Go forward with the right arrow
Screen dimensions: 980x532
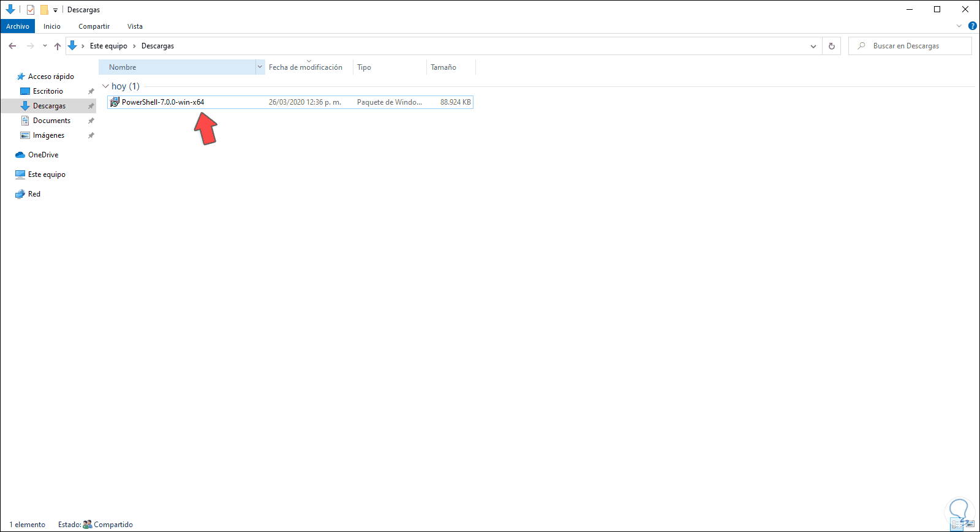30,46
